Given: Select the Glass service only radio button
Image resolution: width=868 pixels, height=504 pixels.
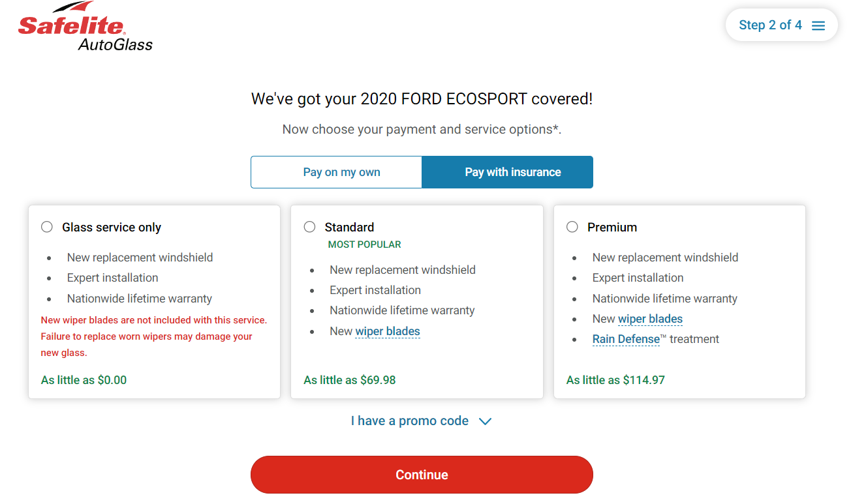Looking at the screenshot, I should point(47,227).
